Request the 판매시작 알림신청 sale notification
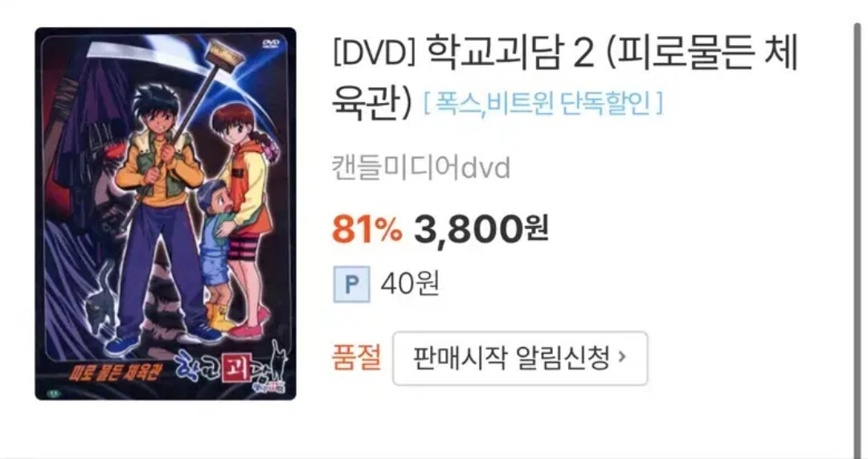 [x=520, y=359]
